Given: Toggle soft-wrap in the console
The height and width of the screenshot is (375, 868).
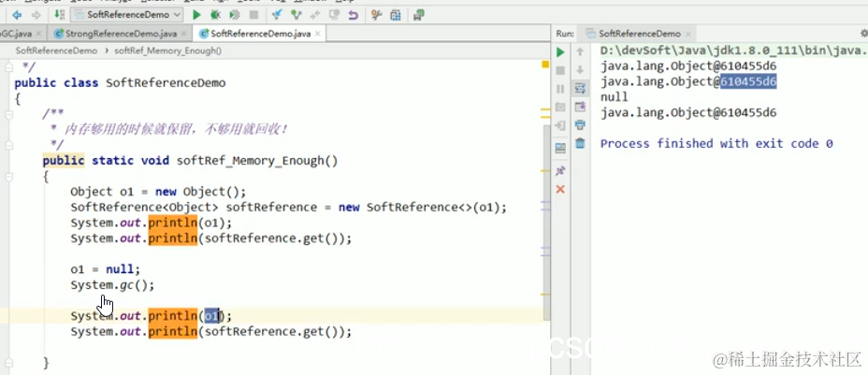Looking at the screenshot, I should 580,88.
